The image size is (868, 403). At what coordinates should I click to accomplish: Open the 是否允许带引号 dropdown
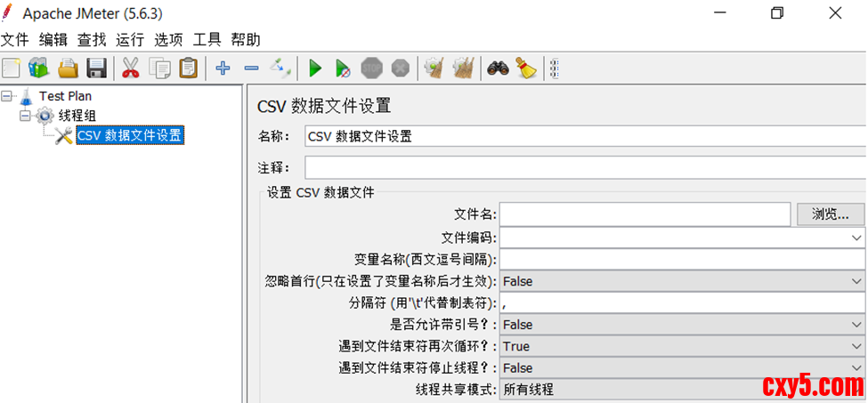[856, 325]
